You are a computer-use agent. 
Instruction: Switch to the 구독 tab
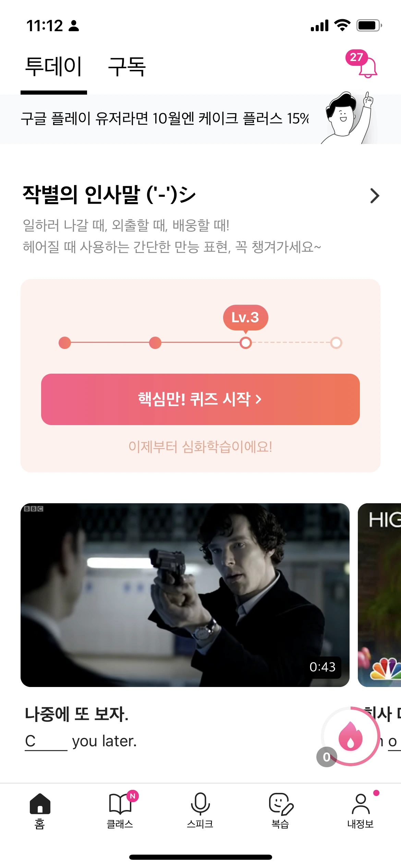(127, 66)
